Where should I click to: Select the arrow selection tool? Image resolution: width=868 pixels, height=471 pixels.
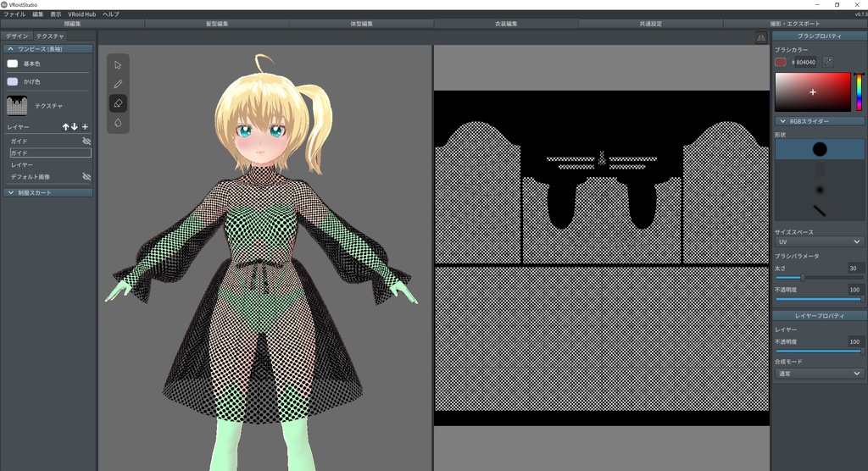(118, 64)
